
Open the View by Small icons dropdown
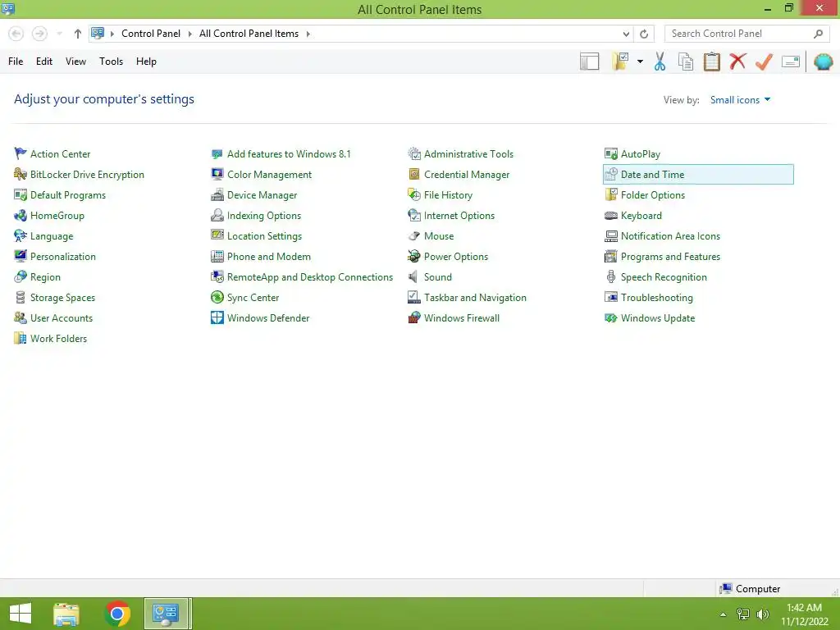740,99
